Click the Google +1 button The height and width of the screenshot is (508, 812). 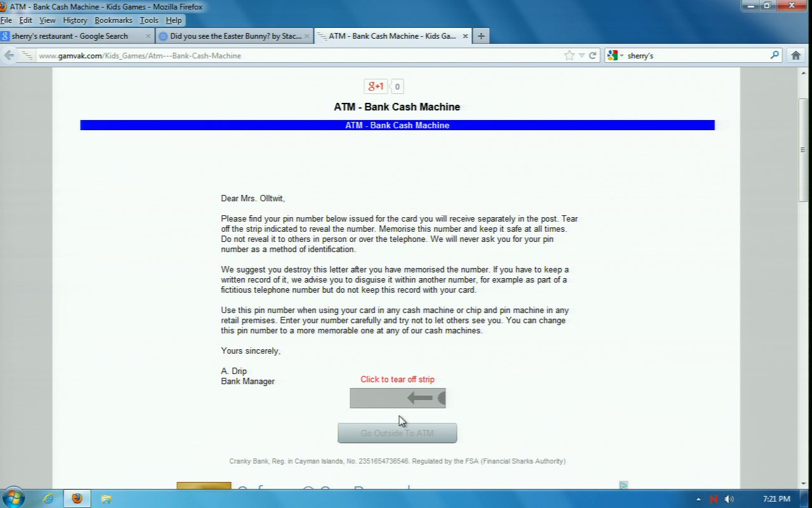coord(376,86)
